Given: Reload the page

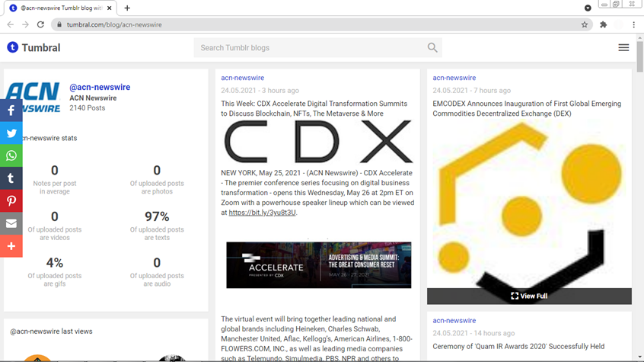Looking at the screenshot, I should (x=40, y=24).
